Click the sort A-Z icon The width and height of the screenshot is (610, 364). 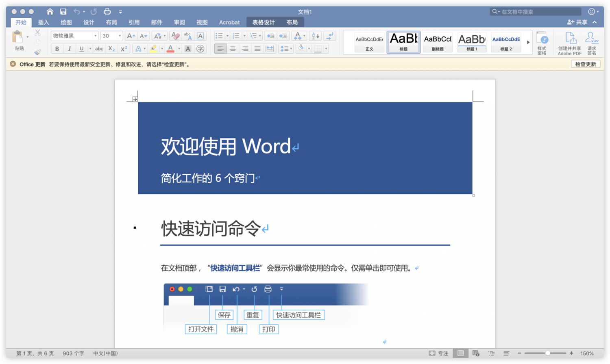315,36
